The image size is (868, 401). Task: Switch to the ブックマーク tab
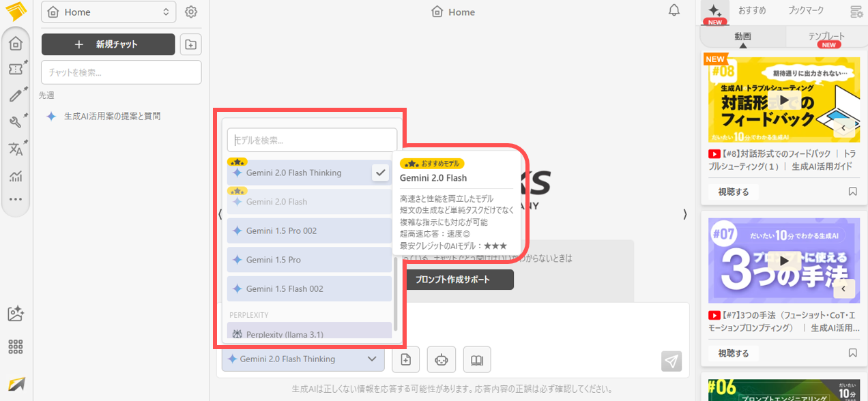click(805, 11)
